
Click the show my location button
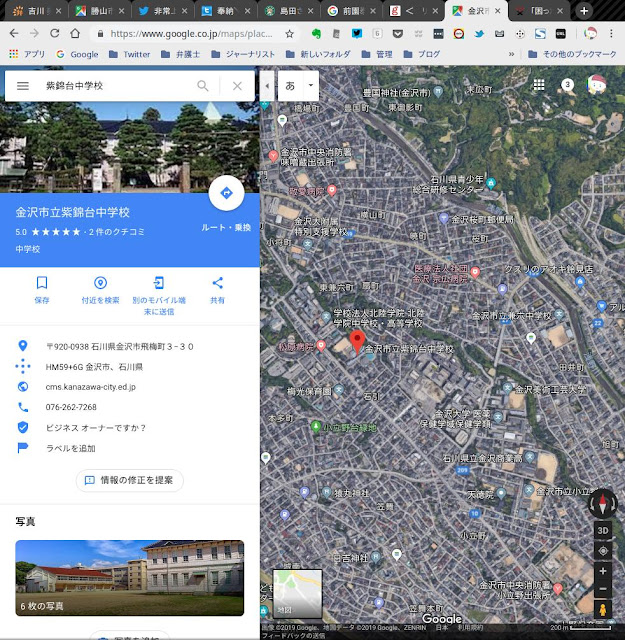pyautogui.click(x=603, y=551)
